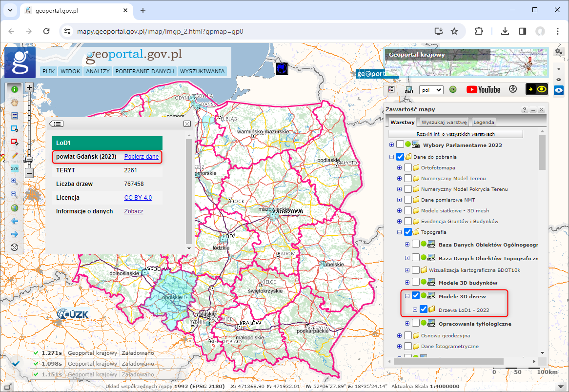Click the green help question mark icon
The image size is (569, 392).
click(452, 89)
